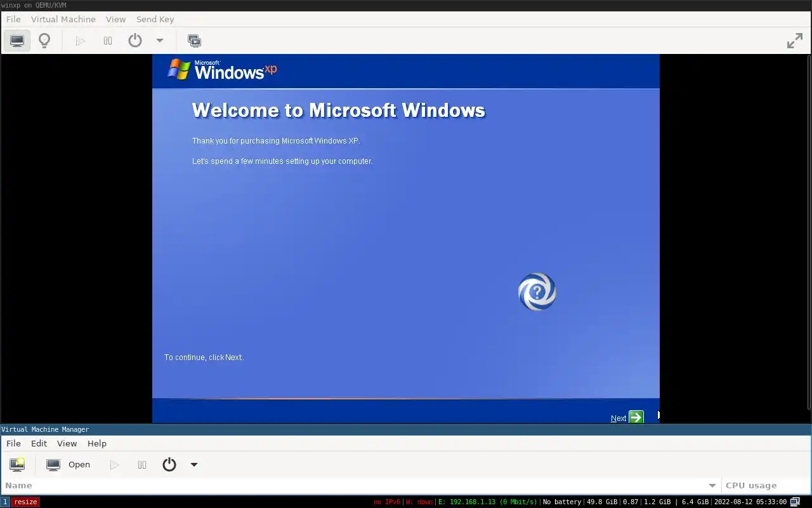Click the W: down wireless status
Viewport: 812px width, 508px height.
pos(419,502)
